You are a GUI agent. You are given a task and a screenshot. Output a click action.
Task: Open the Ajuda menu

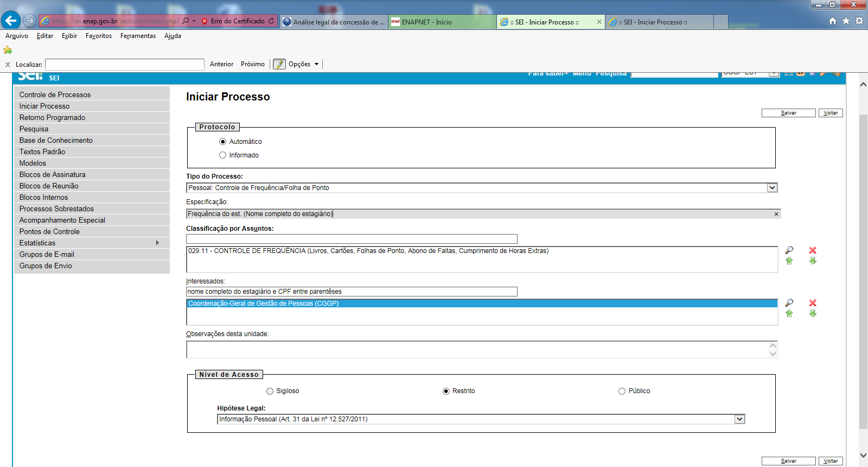pos(173,36)
